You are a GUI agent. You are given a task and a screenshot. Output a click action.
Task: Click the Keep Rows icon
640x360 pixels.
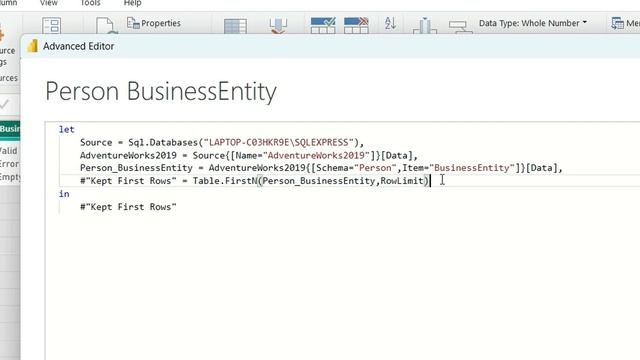click(323, 25)
